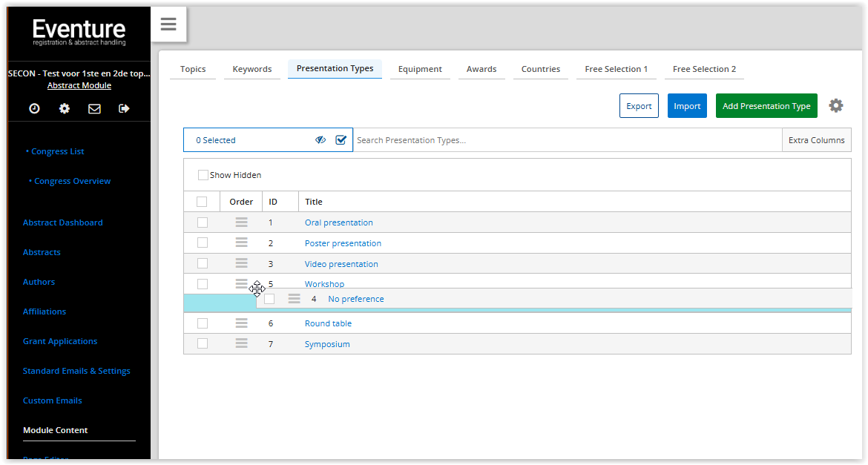Screen dimensions: 868x465
Task: Switch to the Keywords tab
Action: pyautogui.click(x=252, y=69)
